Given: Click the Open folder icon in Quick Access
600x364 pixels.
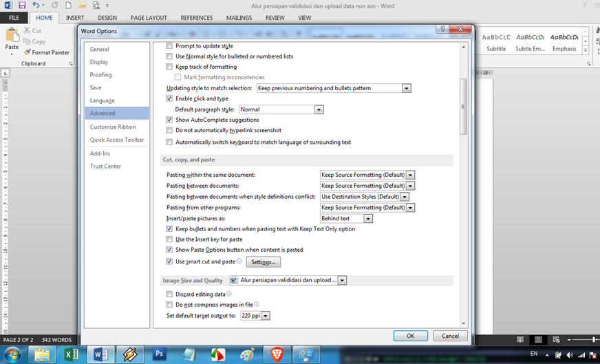Looking at the screenshot, I should pos(82,6).
